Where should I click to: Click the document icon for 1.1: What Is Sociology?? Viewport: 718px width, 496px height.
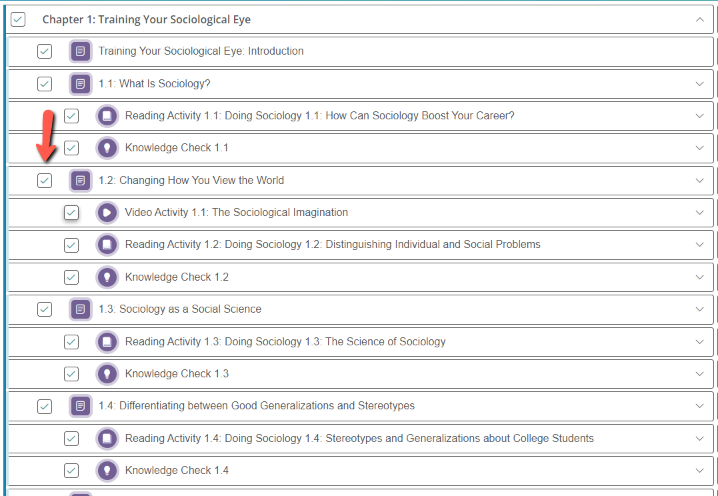coord(81,84)
